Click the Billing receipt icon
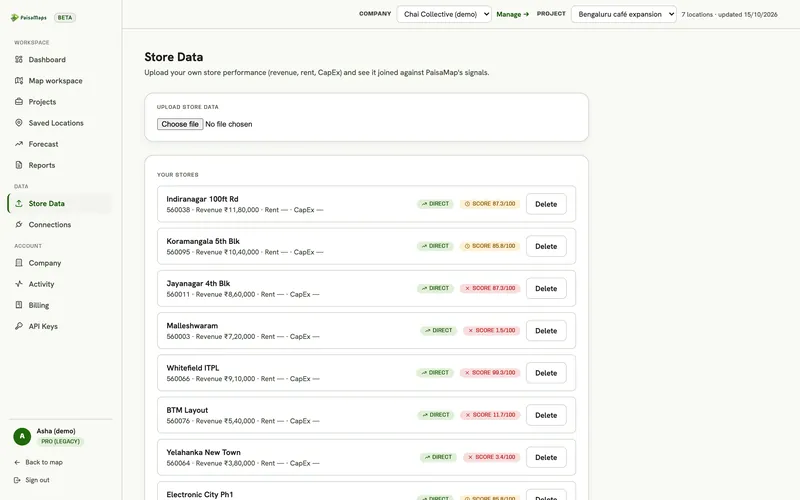The image size is (800, 500). pos(19,305)
